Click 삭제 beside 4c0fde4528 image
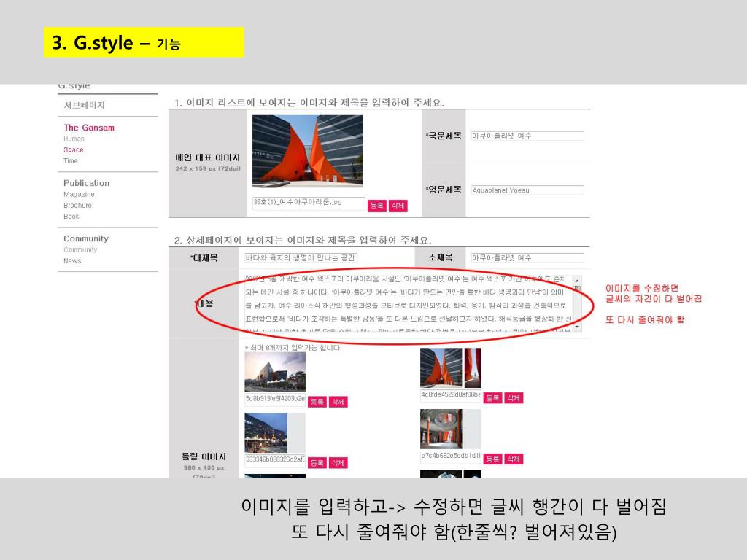747x560 pixels. 514,398
